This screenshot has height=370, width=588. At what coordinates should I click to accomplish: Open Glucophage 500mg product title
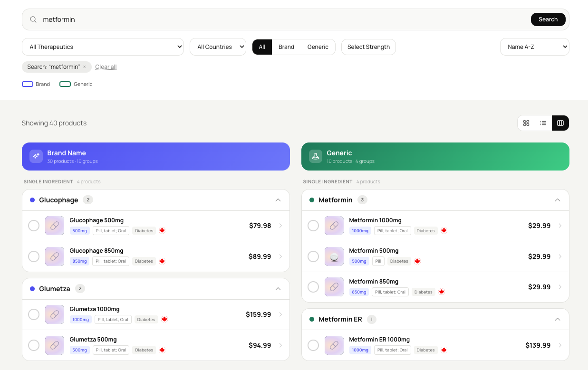point(96,220)
